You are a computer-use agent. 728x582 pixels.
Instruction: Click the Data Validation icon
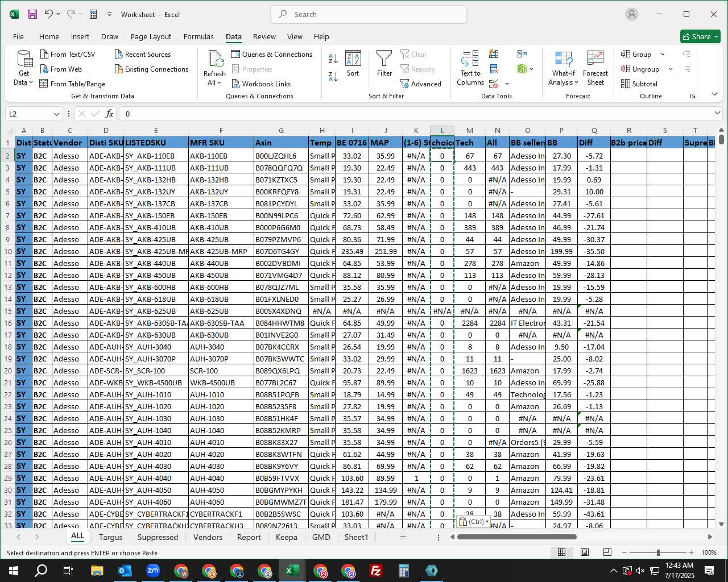tap(494, 84)
